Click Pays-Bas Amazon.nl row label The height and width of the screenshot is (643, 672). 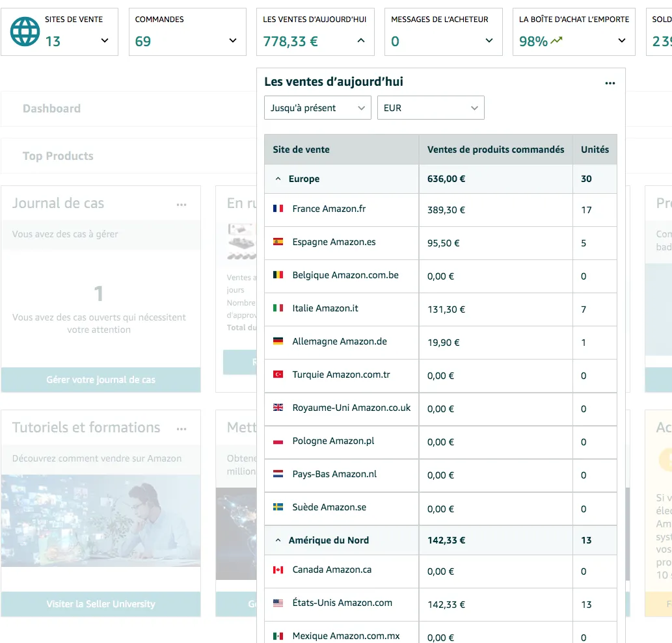(334, 474)
